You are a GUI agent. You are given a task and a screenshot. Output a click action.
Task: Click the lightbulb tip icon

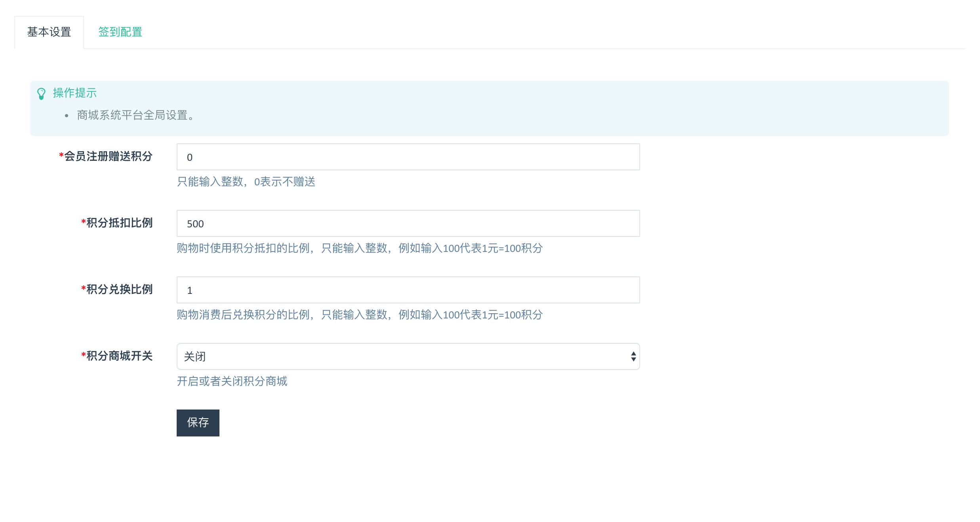tap(41, 94)
